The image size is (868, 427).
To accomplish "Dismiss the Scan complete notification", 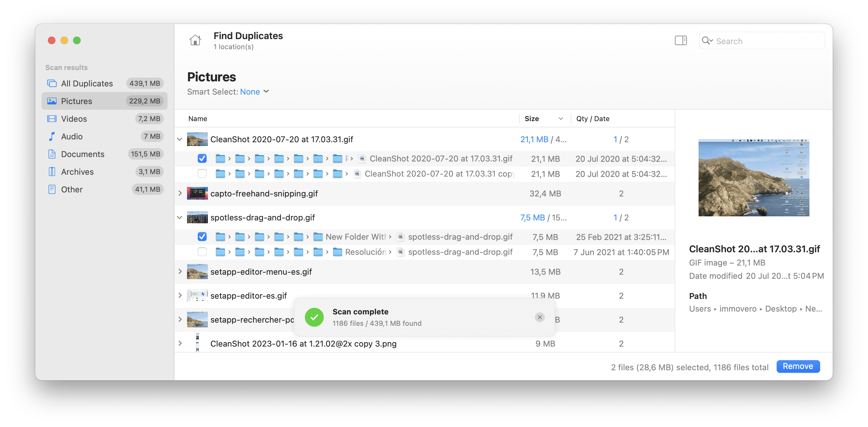I will pos(540,317).
